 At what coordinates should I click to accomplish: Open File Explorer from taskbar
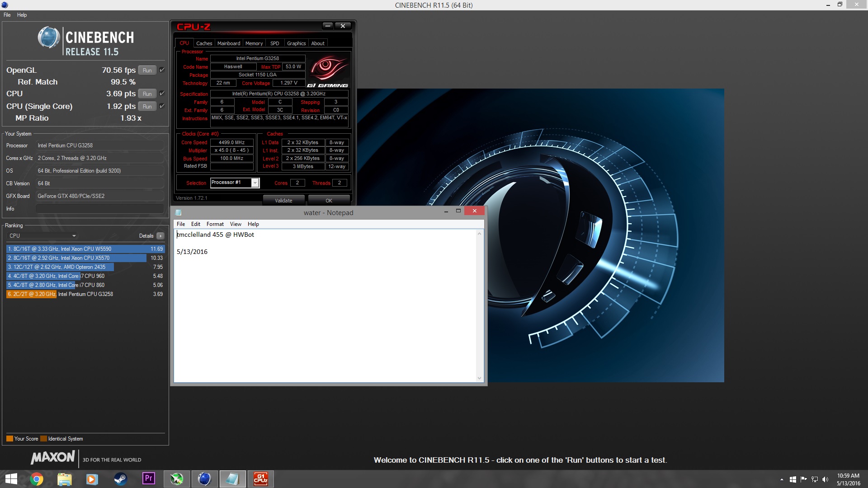[64, 479]
